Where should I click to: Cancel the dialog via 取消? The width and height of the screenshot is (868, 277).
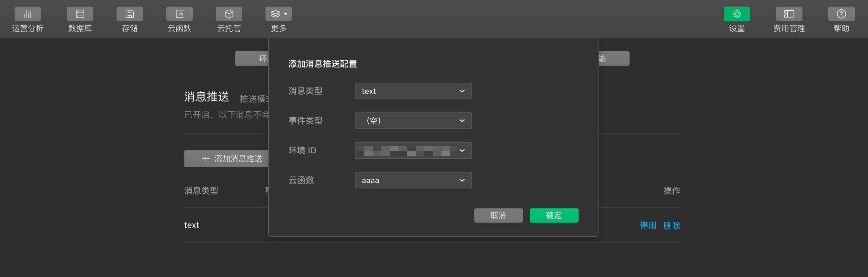(498, 216)
